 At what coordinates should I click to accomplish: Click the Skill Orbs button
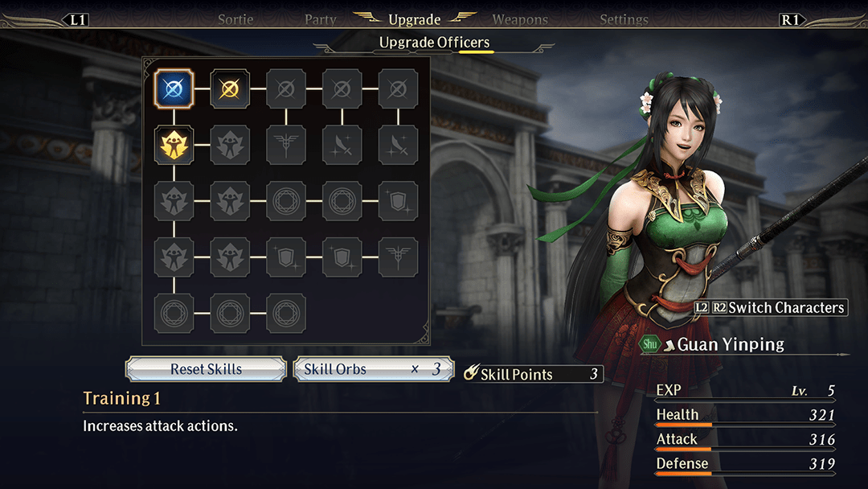pos(374,369)
